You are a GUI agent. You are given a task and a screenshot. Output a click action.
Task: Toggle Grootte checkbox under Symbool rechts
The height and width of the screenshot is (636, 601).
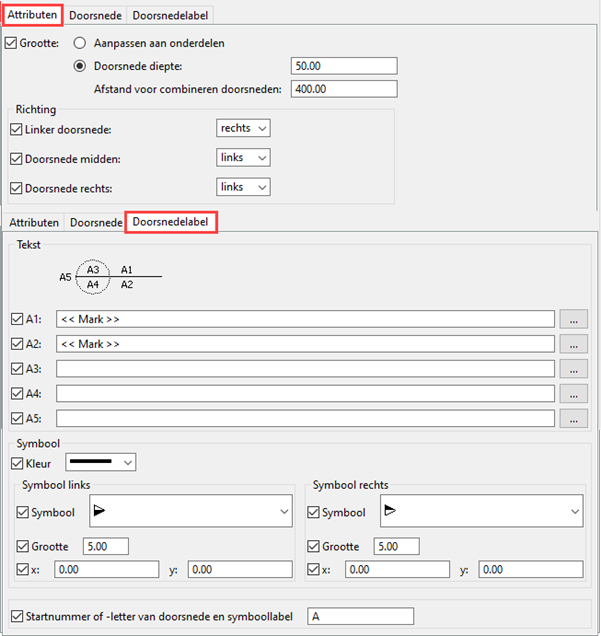tap(313, 546)
